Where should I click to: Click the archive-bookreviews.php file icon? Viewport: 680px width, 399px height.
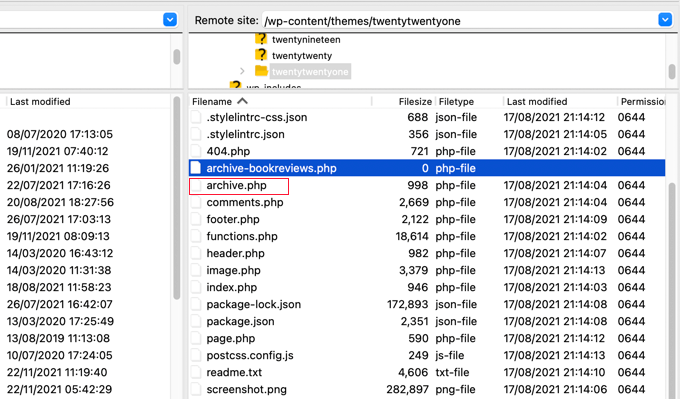tap(196, 168)
